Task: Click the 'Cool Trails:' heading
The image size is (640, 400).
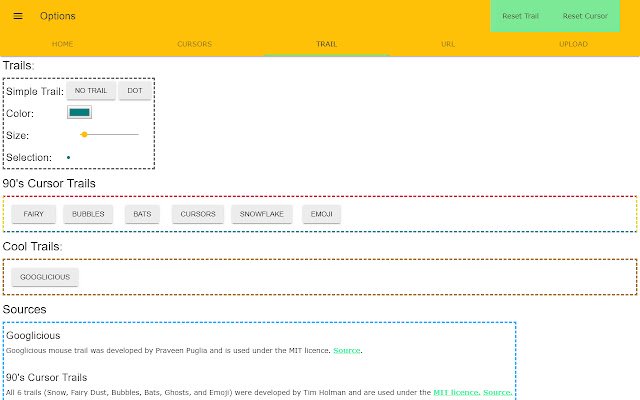Action: 32,246
